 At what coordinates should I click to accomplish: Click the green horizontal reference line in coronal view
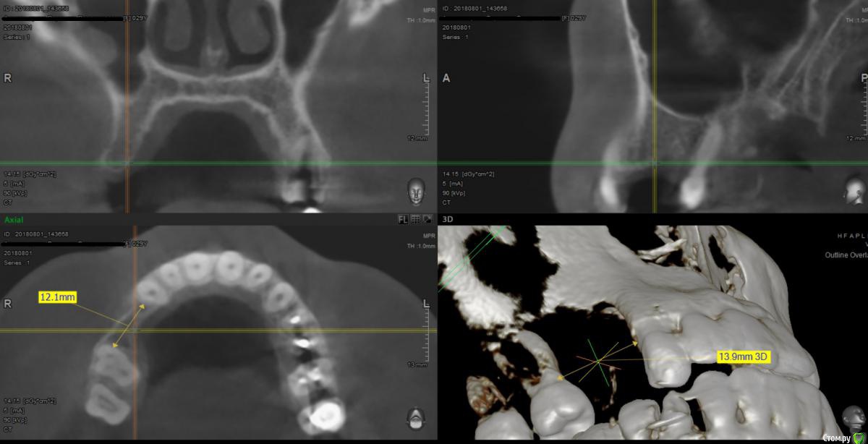click(x=217, y=163)
